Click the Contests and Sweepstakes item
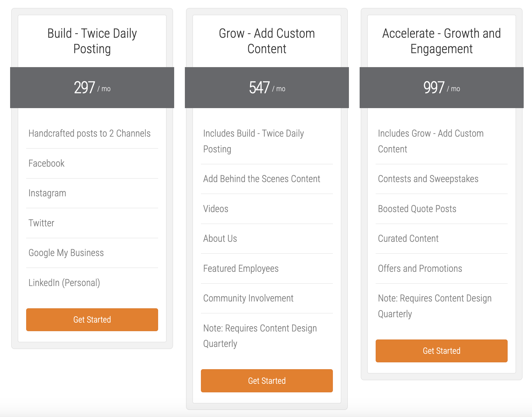This screenshot has width=532, height=417. 428,179
